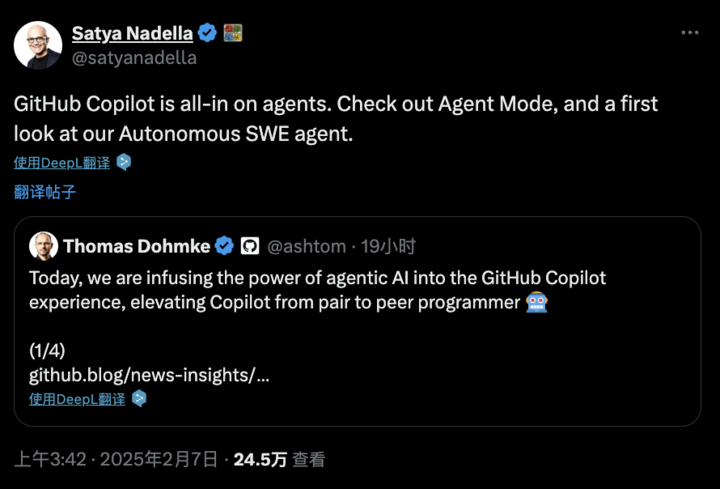The height and width of the screenshot is (489, 720).
Task: Click Thomas Dohmke's small avatar
Action: pos(43,246)
